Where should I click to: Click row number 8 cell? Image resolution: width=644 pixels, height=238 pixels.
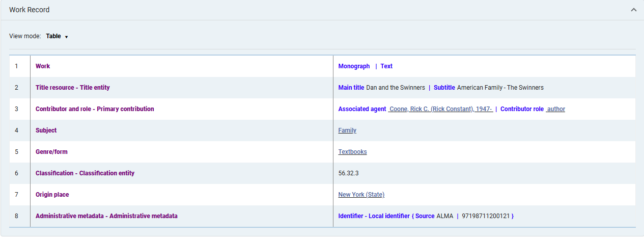tap(19, 216)
